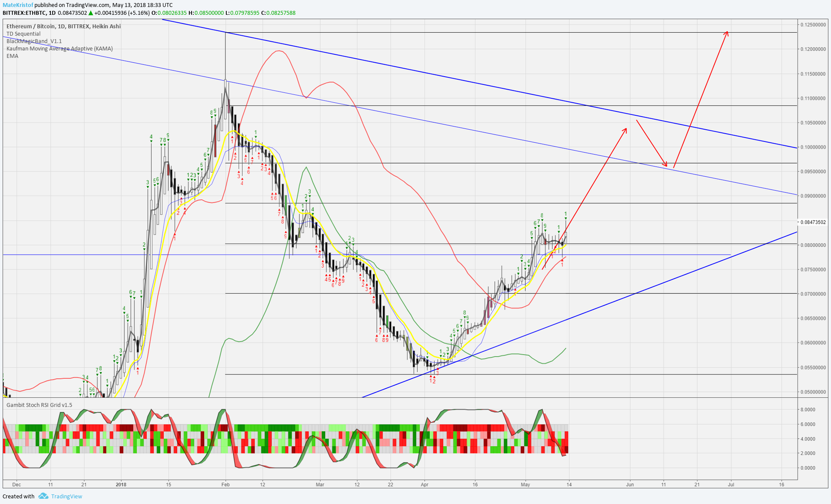831x504 pixels.
Task: Click the 0.06000000 price axis label
Action: coord(813,343)
